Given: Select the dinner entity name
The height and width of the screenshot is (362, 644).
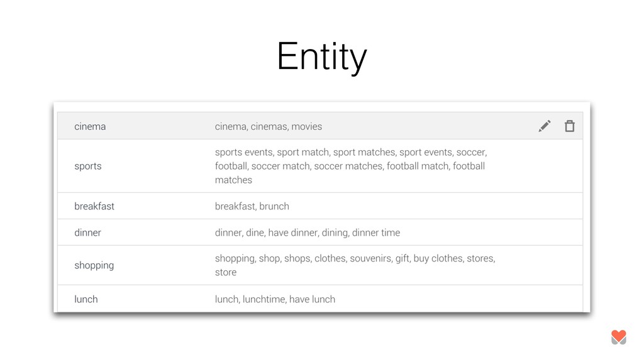Looking at the screenshot, I should 87,233.
